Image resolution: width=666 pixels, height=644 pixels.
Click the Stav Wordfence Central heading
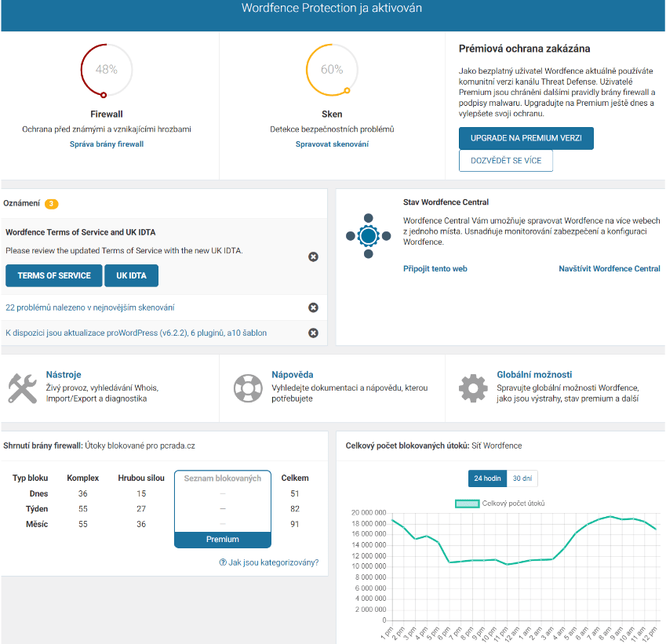click(x=446, y=202)
